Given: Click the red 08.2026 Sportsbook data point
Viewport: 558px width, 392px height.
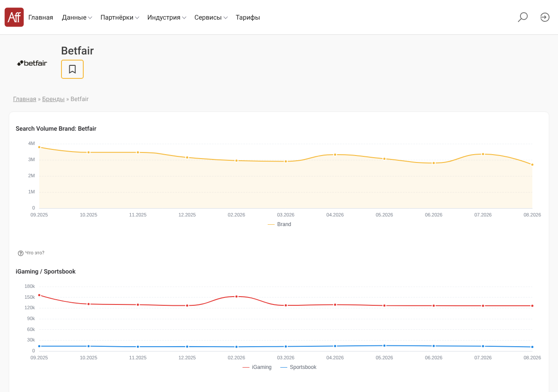Looking at the screenshot, I should 532,306.
